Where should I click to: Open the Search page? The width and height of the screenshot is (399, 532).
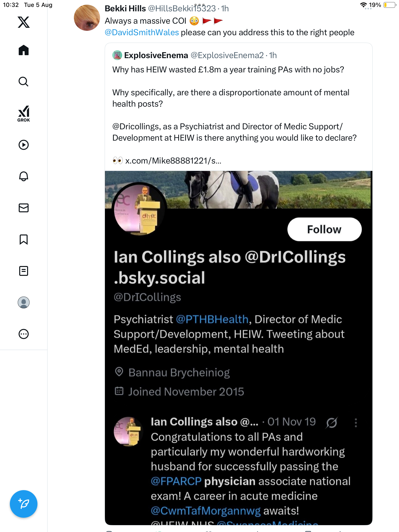[24, 82]
